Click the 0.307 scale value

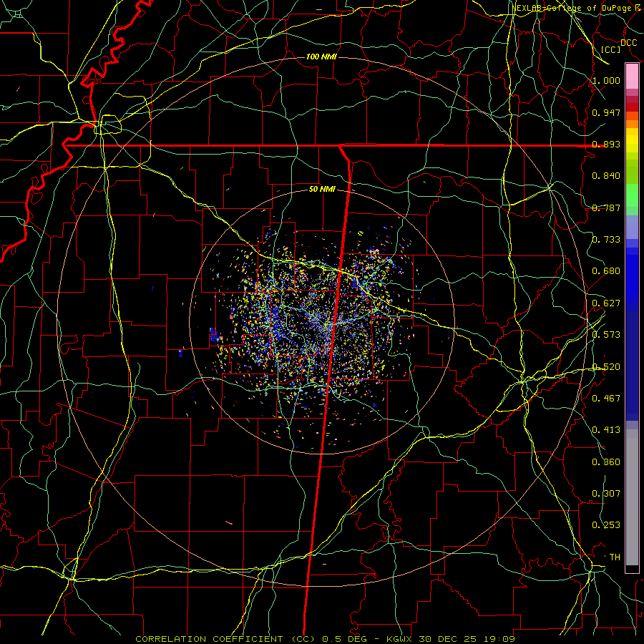point(606,494)
